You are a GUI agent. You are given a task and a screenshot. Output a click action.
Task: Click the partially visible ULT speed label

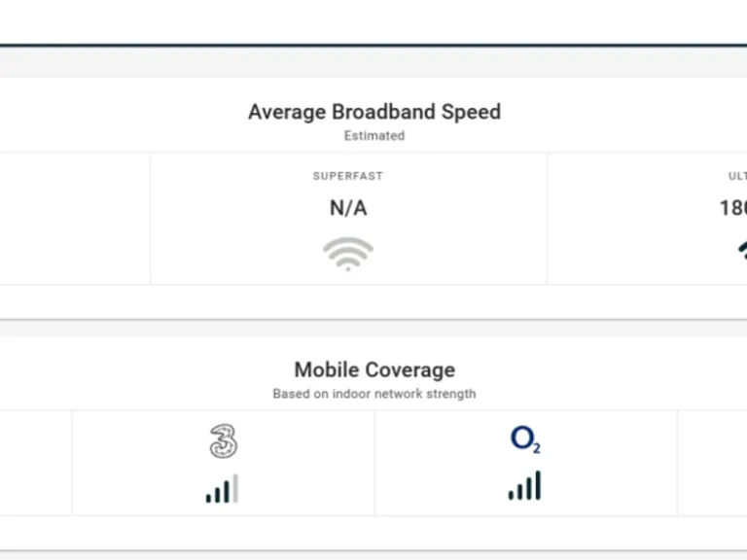[737, 176]
